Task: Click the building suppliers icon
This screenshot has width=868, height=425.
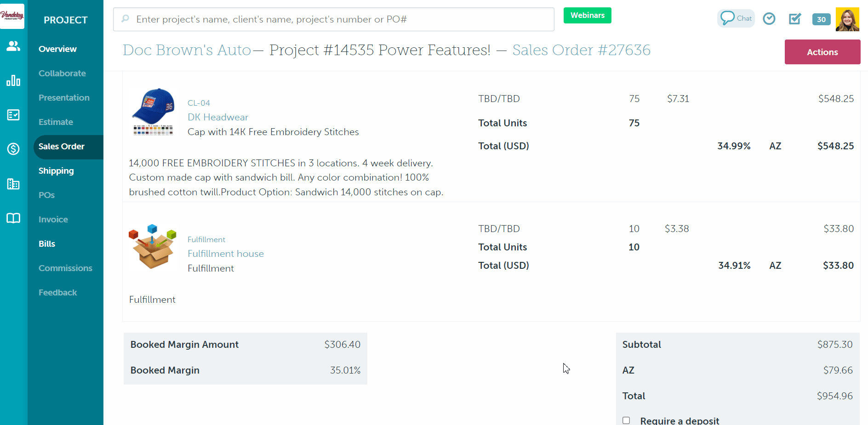Action: [13, 184]
